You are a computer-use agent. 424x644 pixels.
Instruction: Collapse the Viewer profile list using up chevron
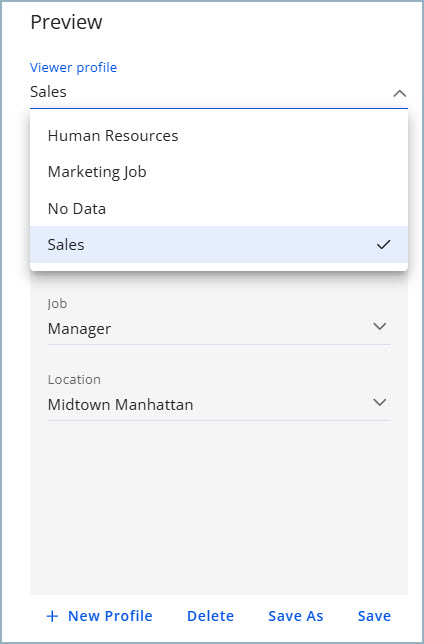pos(399,93)
